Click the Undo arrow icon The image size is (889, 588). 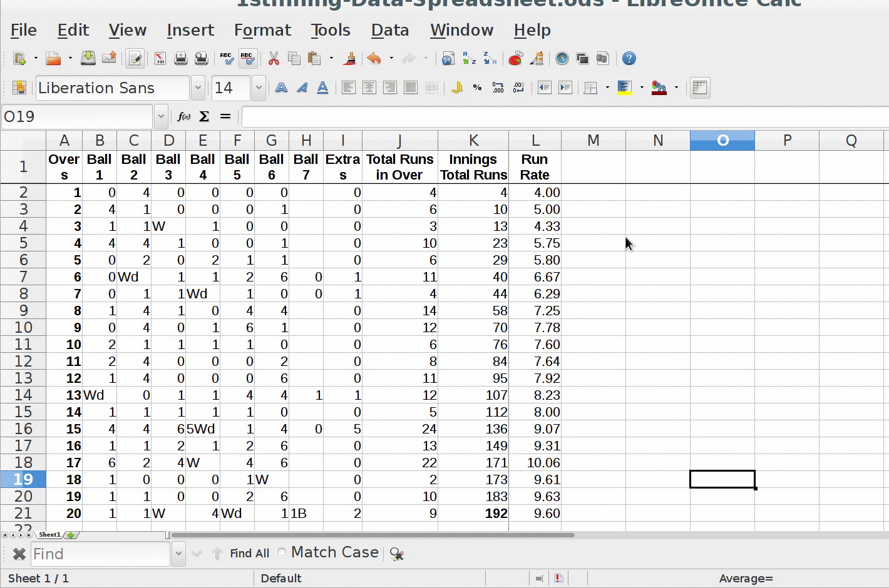(x=374, y=59)
